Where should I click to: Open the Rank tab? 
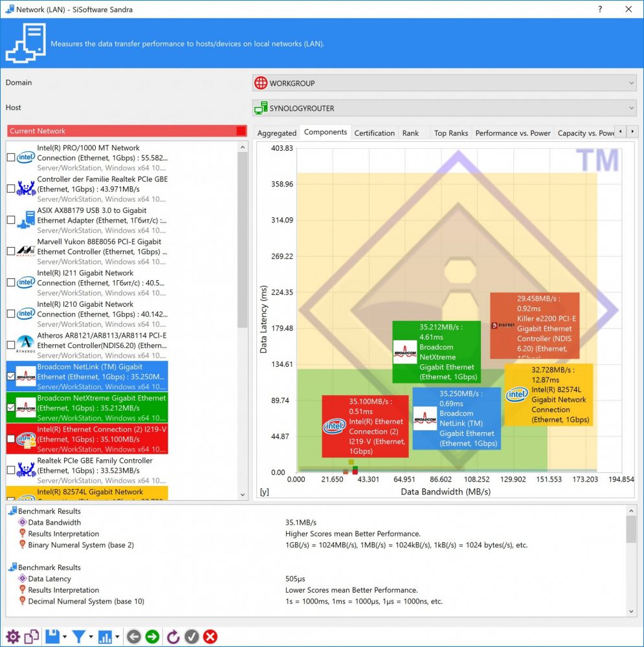point(410,133)
